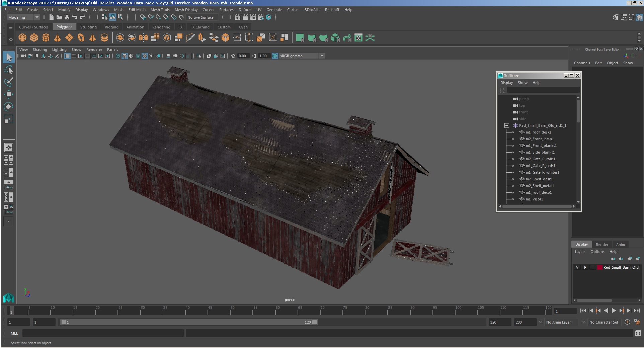Image resolution: width=644 pixels, height=348 pixels.
Task: Undo the last action icon
Action: tap(75, 17)
